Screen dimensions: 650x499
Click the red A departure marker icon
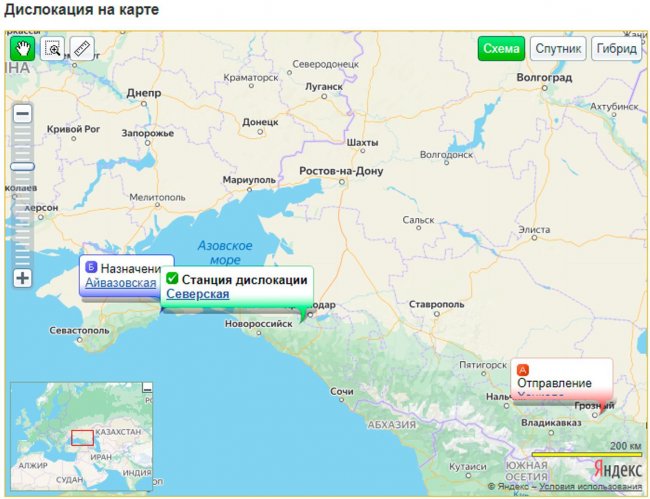pyautogui.click(x=523, y=369)
